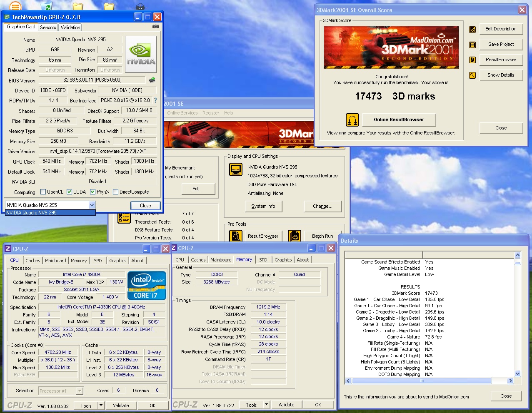
Task: Click the Batch Run icon
Action: point(295,236)
